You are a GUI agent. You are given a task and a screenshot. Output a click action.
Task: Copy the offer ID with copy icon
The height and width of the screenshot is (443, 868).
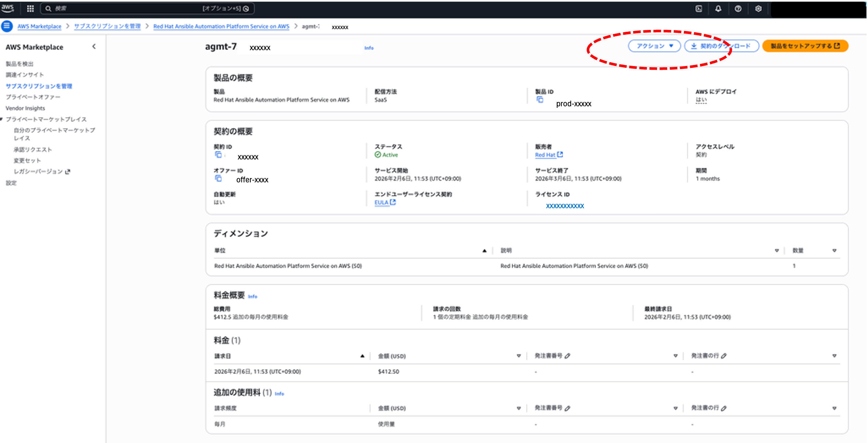tap(218, 179)
